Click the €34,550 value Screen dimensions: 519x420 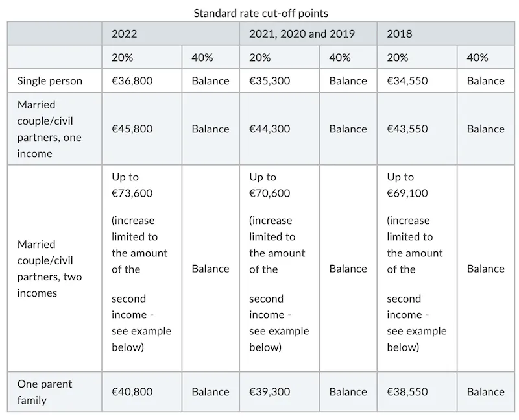pos(407,80)
